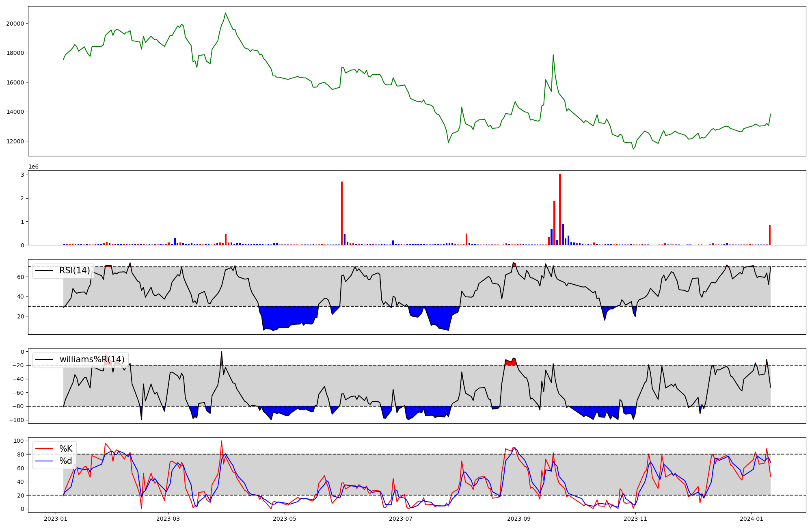Viewport: 812px width, 528px height.
Task: Click the red %K line sample in legend
Action: (45, 448)
